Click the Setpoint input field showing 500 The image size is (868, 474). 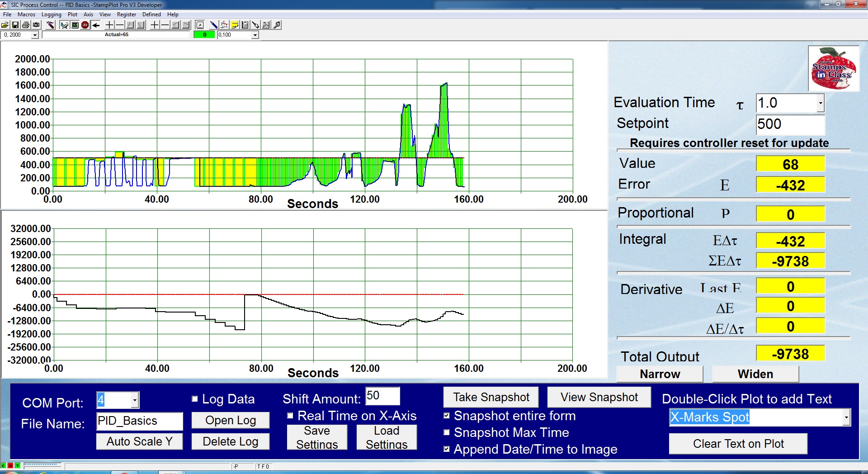[x=790, y=124]
